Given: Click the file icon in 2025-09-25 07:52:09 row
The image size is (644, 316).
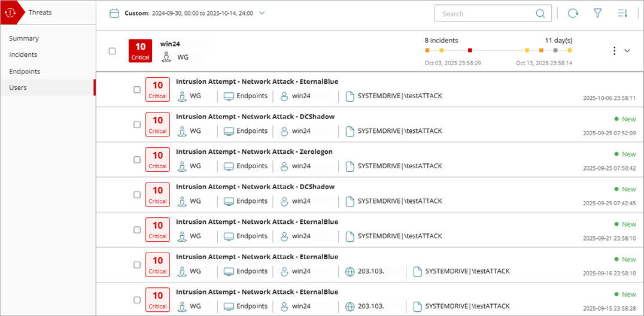Looking at the screenshot, I should point(350,131).
